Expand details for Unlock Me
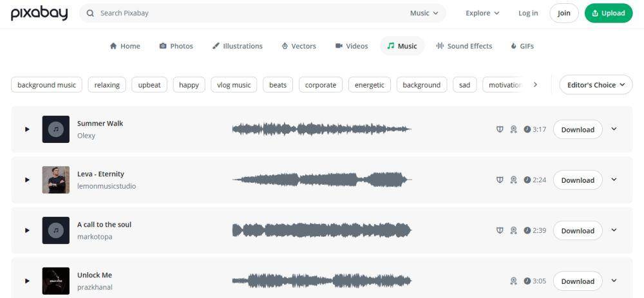Viewport: 644px width, 298px height. click(x=614, y=281)
